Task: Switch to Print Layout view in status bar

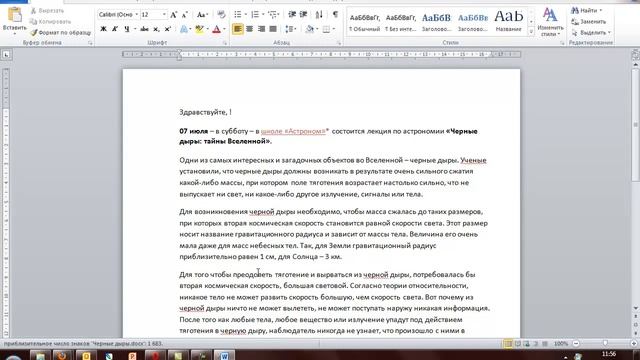Action: [x=508, y=344]
